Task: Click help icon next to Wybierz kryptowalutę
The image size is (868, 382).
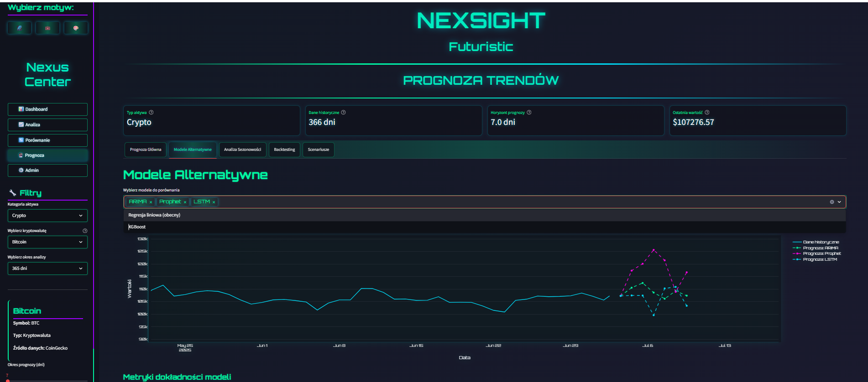Action: point(85,231)
